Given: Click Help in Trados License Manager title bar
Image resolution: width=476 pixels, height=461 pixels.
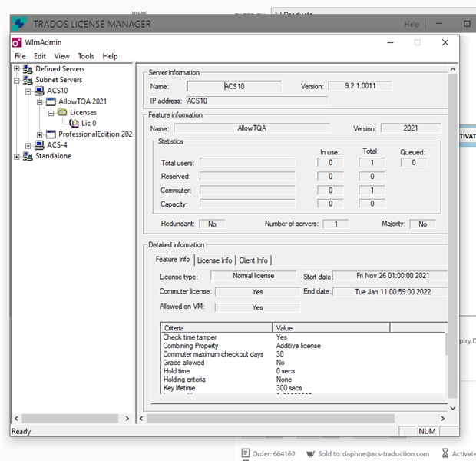Looking at the screenshot, I should pyautogui.click(x=412, y=24).
